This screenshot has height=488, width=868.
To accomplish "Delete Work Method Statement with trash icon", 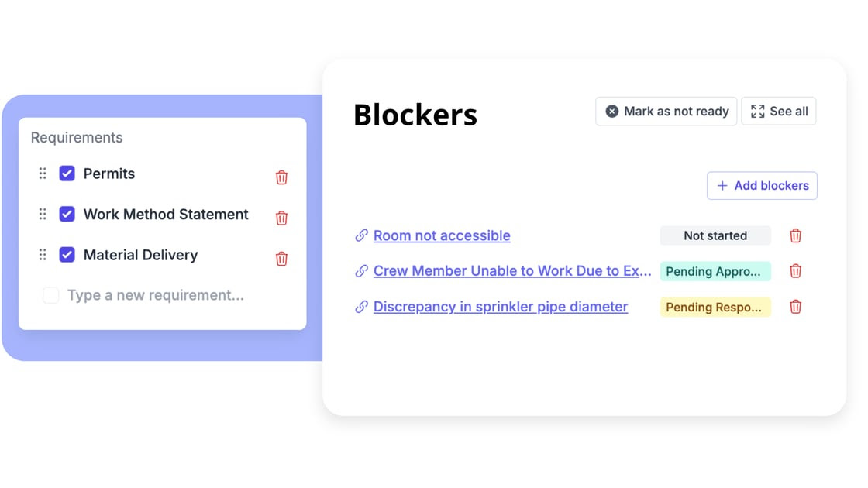I will pos(281,218).
